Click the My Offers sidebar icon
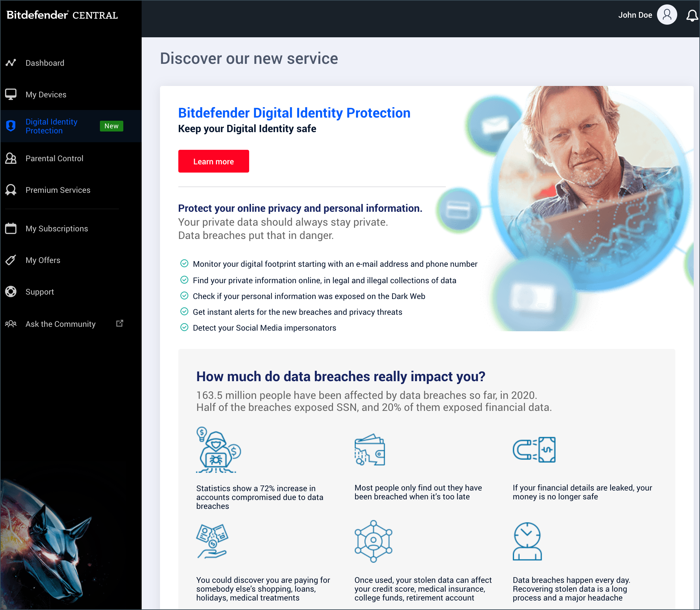This screenshot has height=610, width=700. pos(11,260)
